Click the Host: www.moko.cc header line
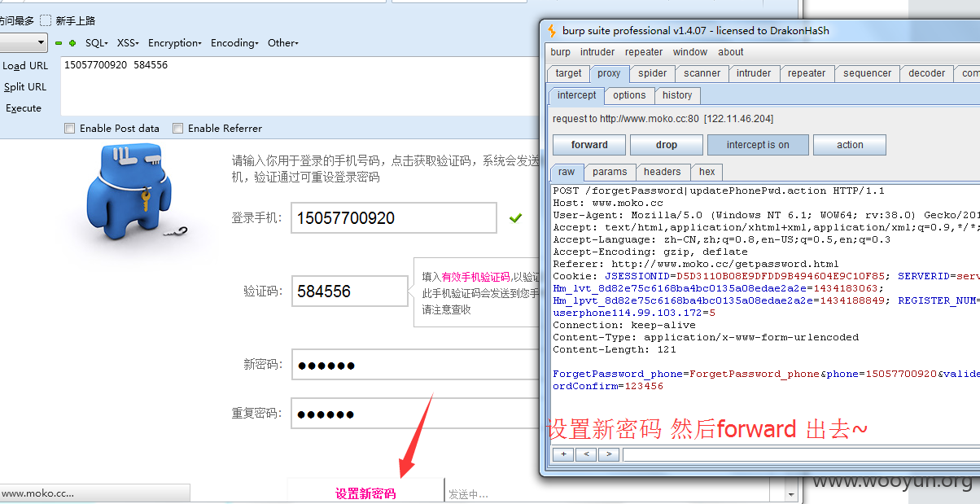Screen dimensions: 980x504 point(608,203)
